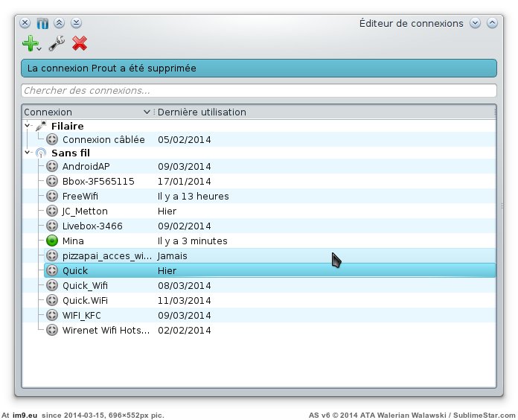Open the dropdown arrow beside the add icon
This screenshot has width=518, height=420.
[39, 49]
